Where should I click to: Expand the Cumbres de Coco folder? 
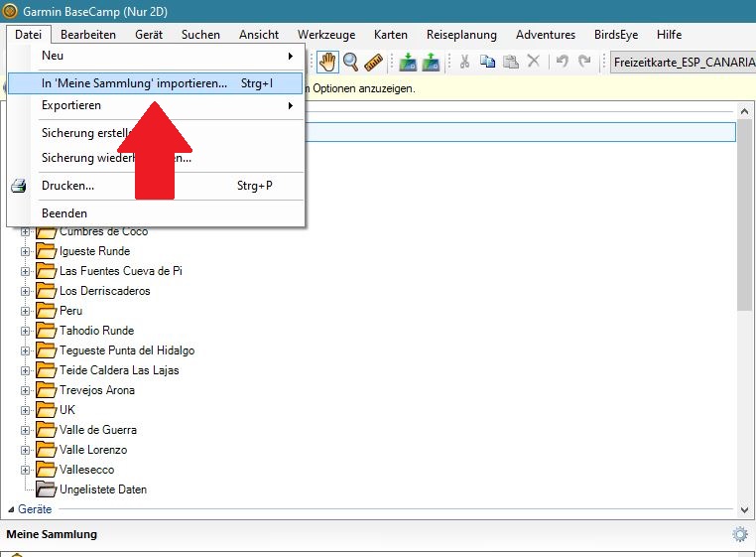point(25,231)
